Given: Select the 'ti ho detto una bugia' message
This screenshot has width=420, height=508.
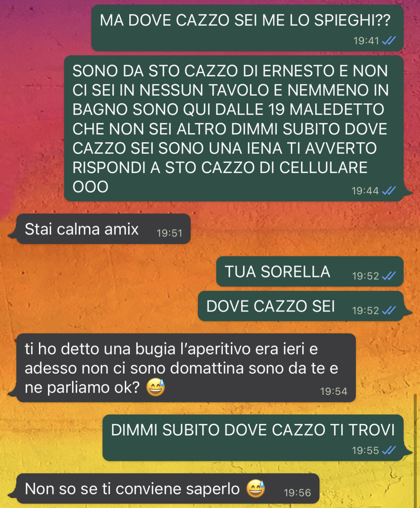Looking at the screenshot, I should coord(186,368).
